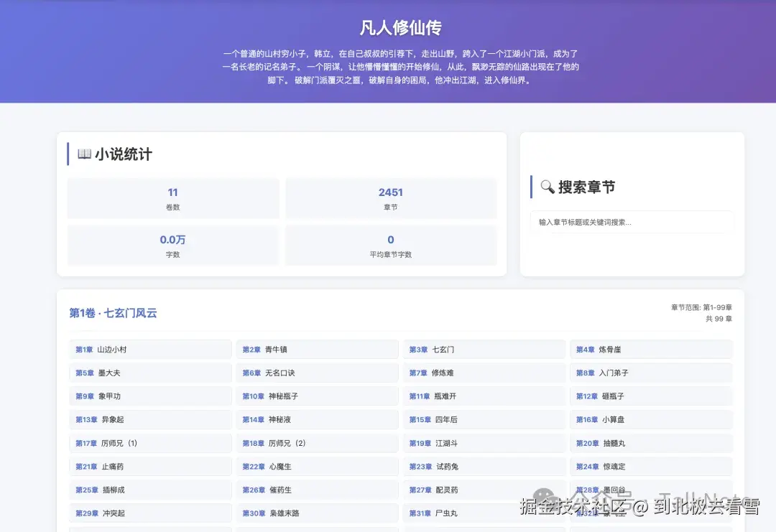
Task: Click the magnifying glass icon beside 搜索章节
Action: point(547,187)
